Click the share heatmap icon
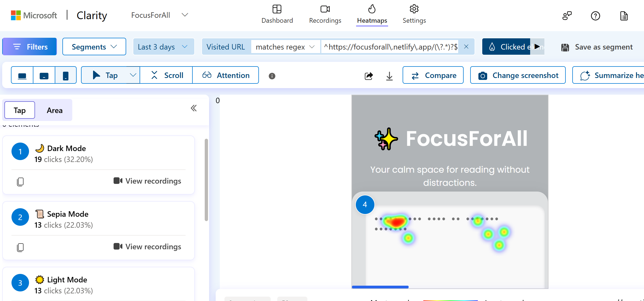Screen dimensions: 644x301 pyautogui.click(x=369, y=76)
